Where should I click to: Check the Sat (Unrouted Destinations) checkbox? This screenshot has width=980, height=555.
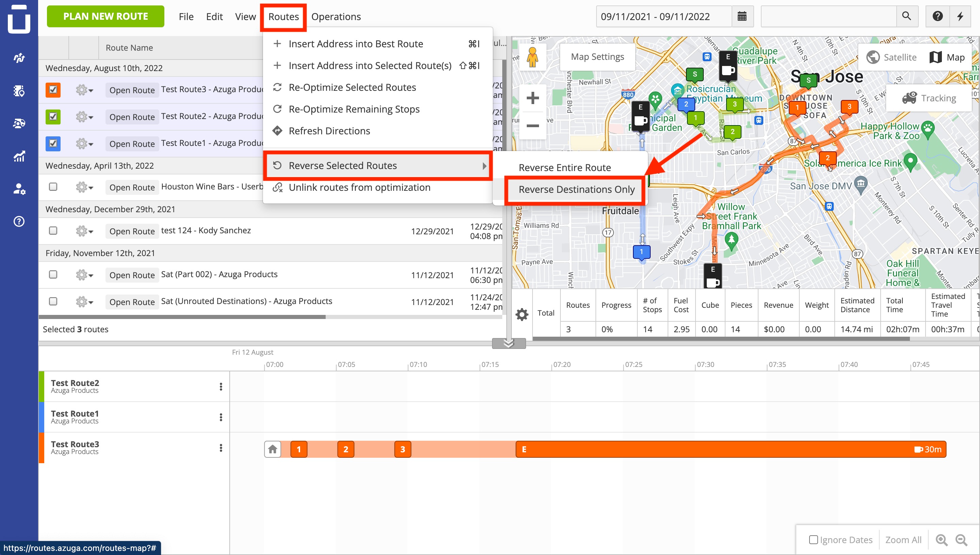(x=53, y=302)
